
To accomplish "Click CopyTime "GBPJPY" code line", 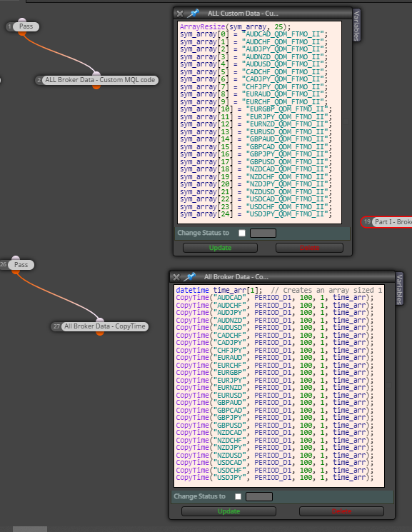I will click(275, 418).
